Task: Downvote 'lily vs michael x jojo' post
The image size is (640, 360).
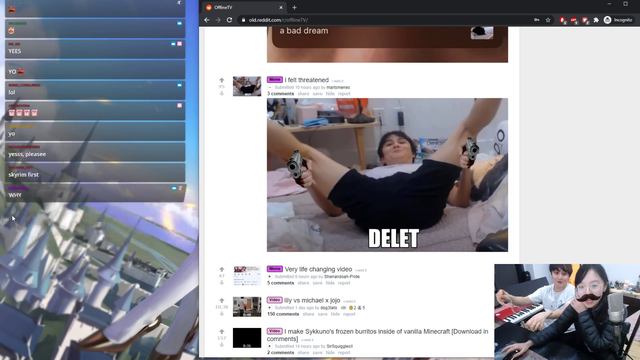Action: (x=222, y=313)
